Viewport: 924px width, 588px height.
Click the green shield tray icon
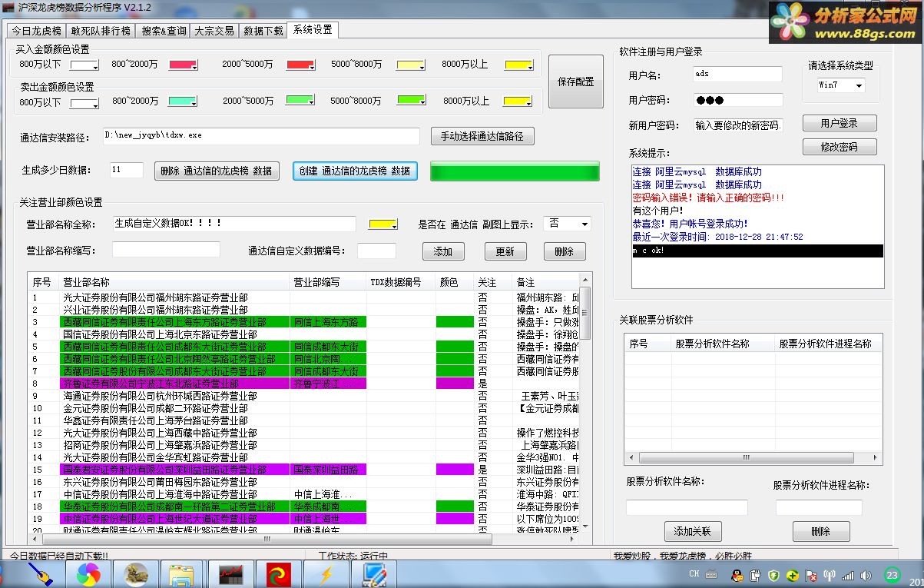pyautogui.click(x=773, y=574)
